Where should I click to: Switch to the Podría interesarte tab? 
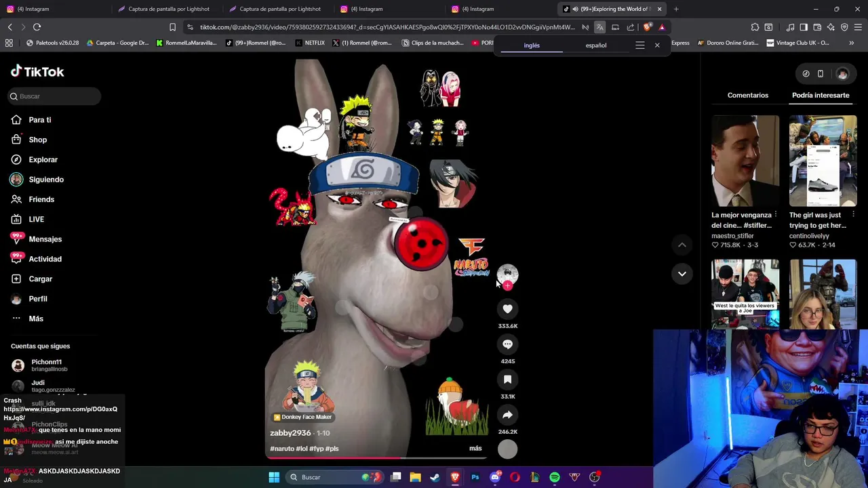point(821,96)
